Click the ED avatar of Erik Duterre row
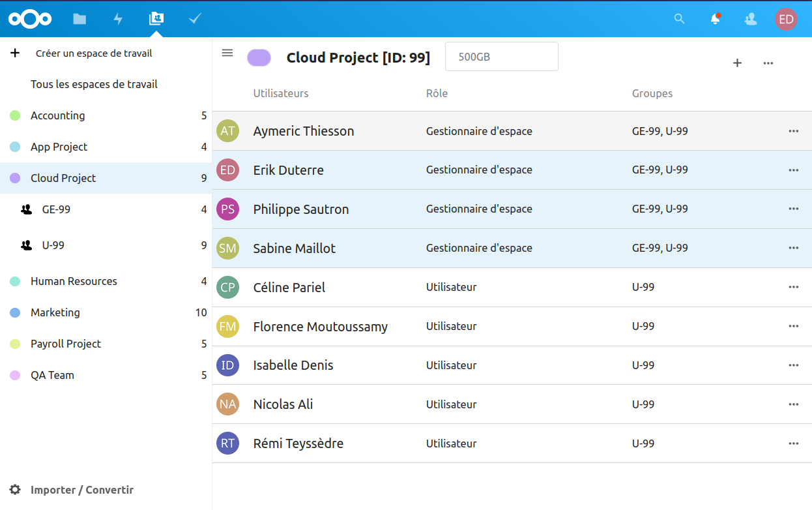Image resolution: width=812 pixels, height=510 pixels. pyautogui.click(x=227, y=170)
